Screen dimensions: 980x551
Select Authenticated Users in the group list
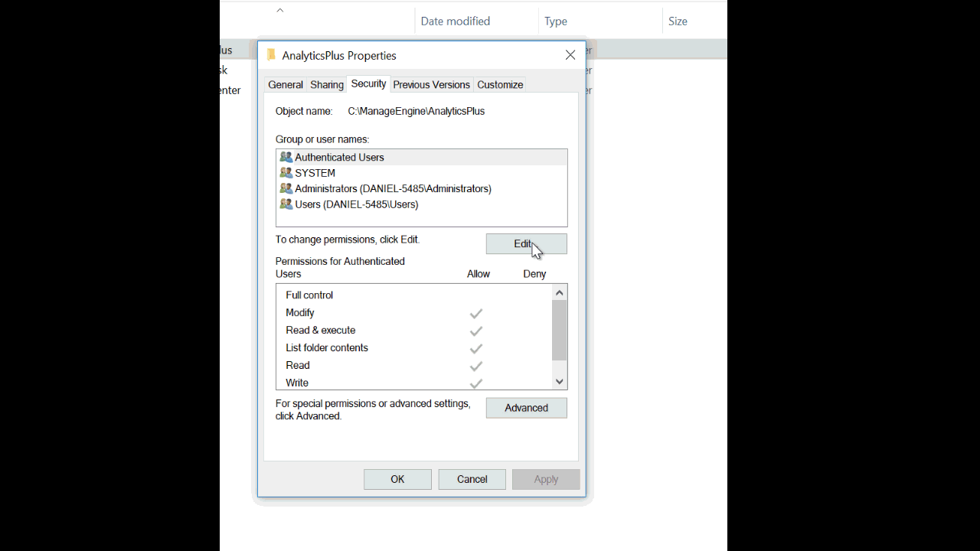tap(422, 157)
